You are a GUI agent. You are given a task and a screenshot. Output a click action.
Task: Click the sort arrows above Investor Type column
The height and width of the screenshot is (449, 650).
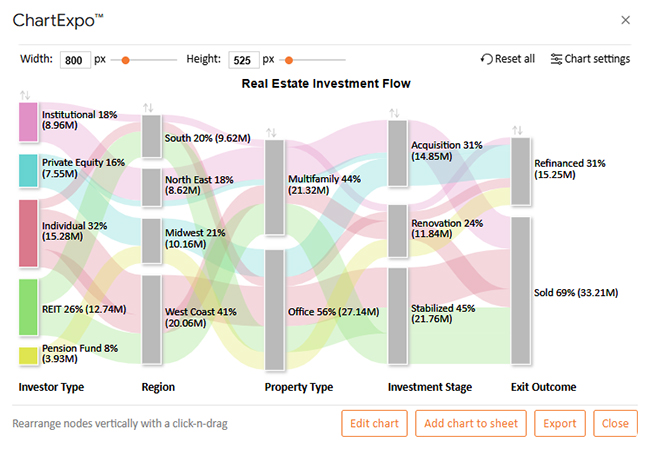click(26, 95)
